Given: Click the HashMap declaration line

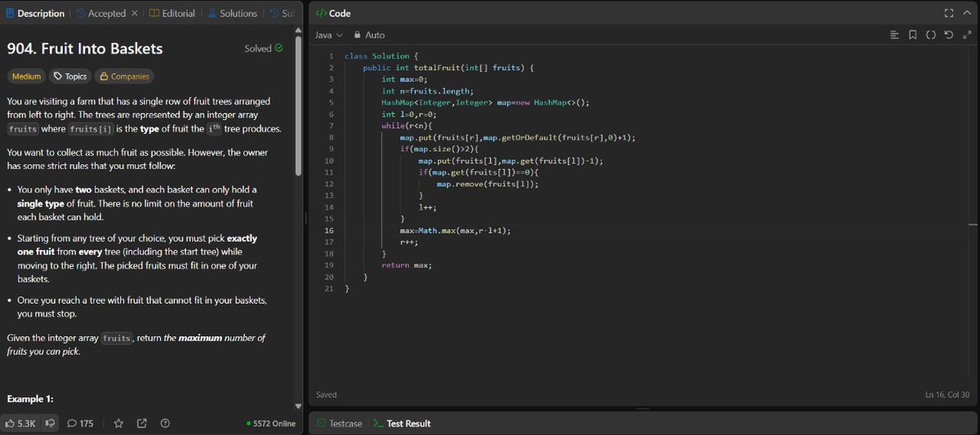Looking at the screenshot, I should [x=484, y=103].
